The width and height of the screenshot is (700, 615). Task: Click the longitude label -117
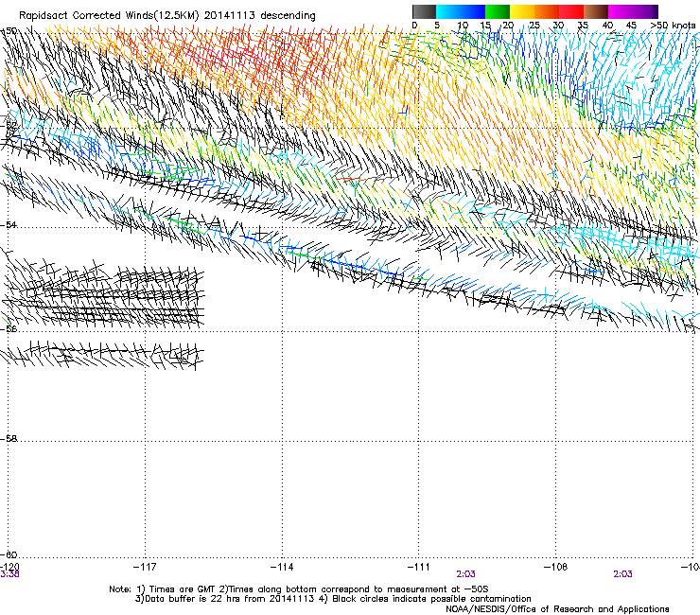[145, 567]
